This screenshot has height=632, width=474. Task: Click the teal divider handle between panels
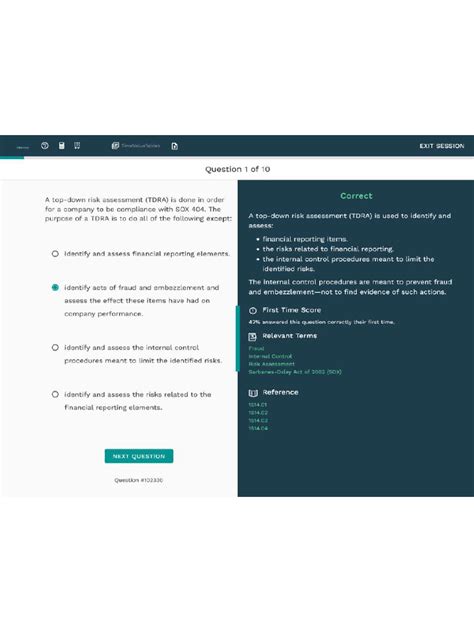[237, 338]
